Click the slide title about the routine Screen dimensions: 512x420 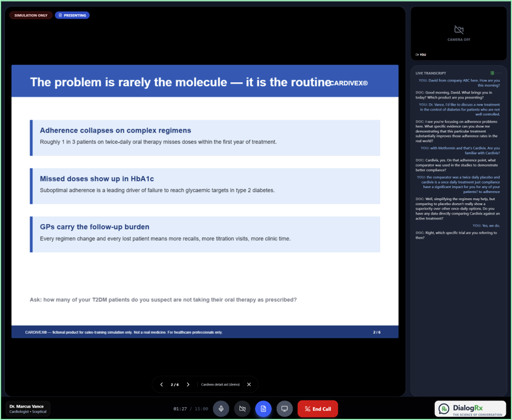[x=181, y=82]
